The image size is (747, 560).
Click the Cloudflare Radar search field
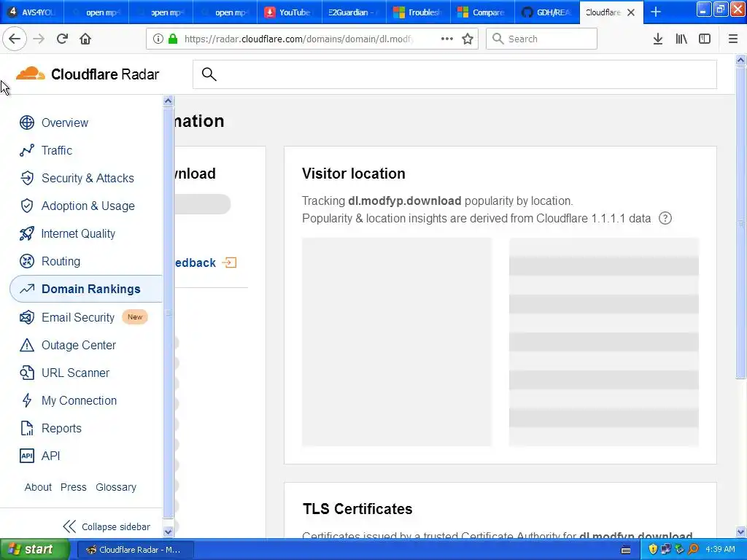[x=454, y=74]
